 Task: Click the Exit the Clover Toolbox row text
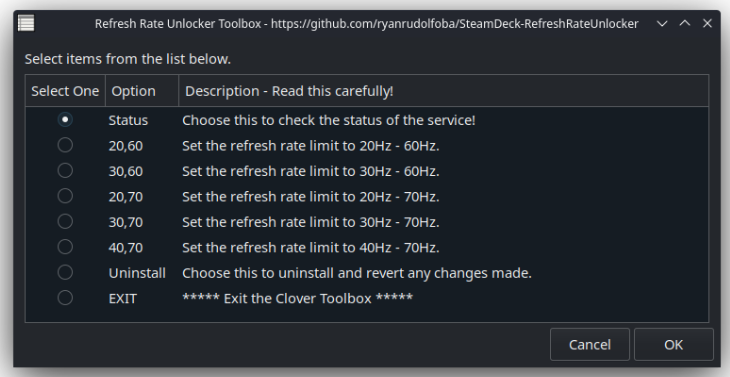[x=297, y=298]
